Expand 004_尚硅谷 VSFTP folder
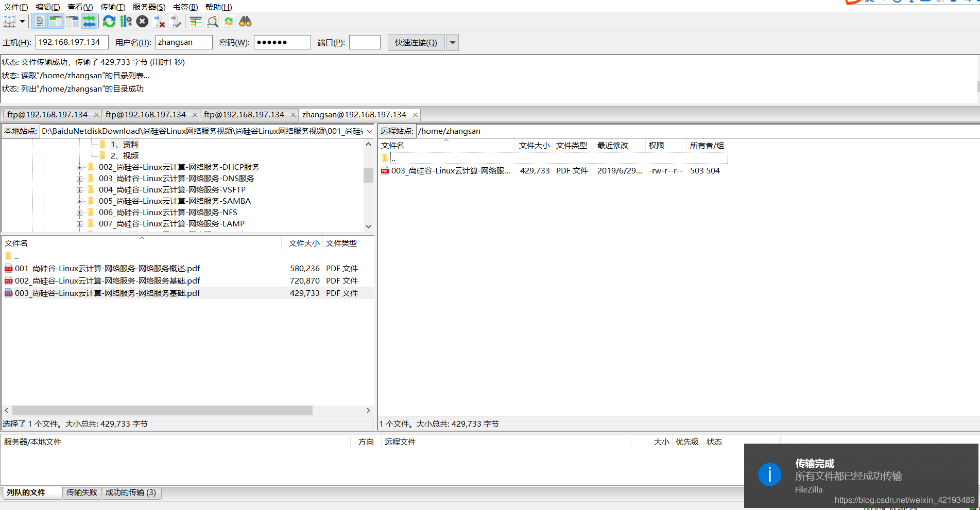The image size is (980, 510). pos(79,190)
